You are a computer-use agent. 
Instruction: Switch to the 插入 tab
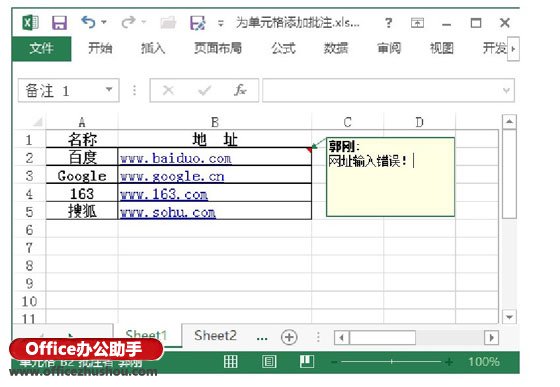(x=153, y=48)
